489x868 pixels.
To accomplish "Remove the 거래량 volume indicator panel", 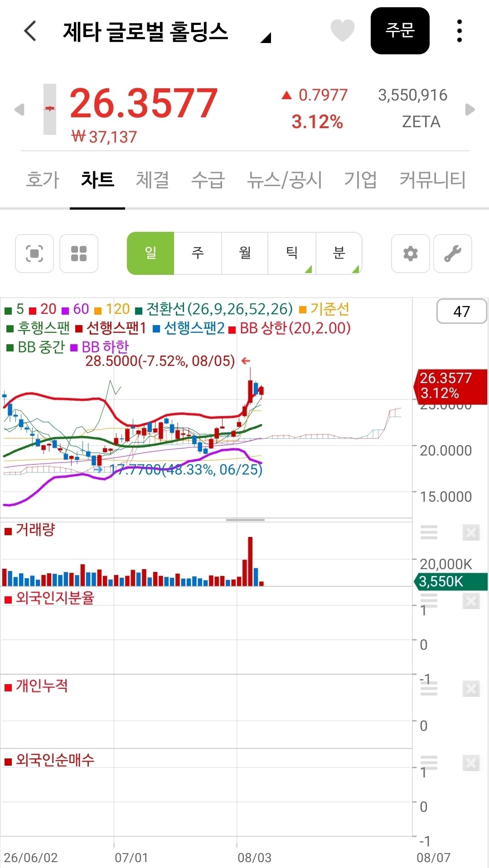I will [x=471, y=532].
